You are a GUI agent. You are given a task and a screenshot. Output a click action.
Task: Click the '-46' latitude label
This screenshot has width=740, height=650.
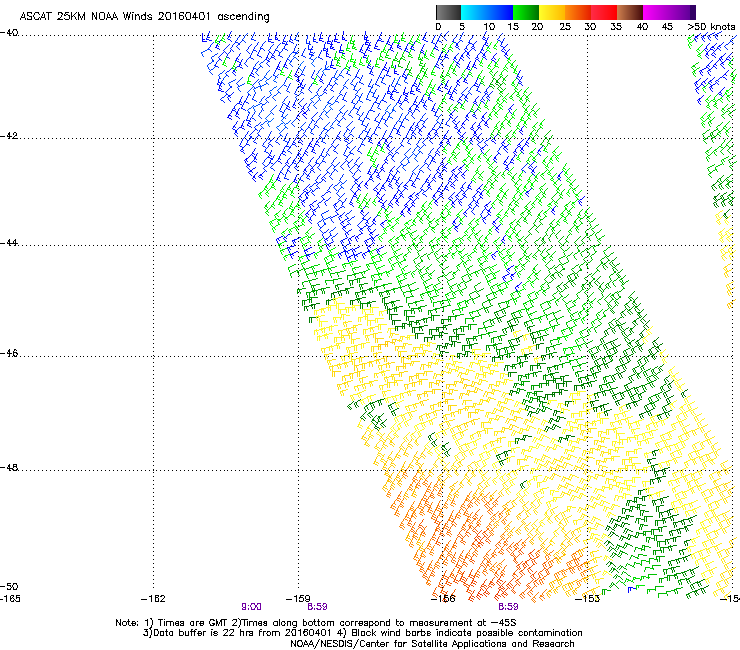(x=9, y=354)
